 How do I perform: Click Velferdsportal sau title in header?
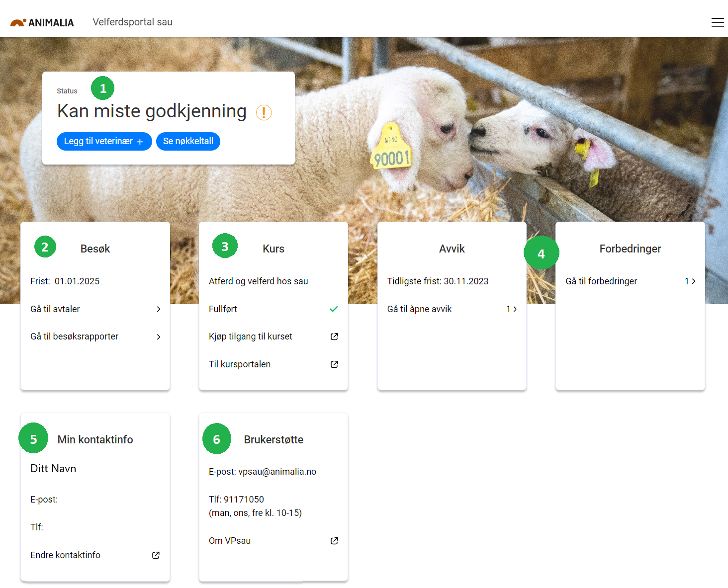(x=132, y=22)
